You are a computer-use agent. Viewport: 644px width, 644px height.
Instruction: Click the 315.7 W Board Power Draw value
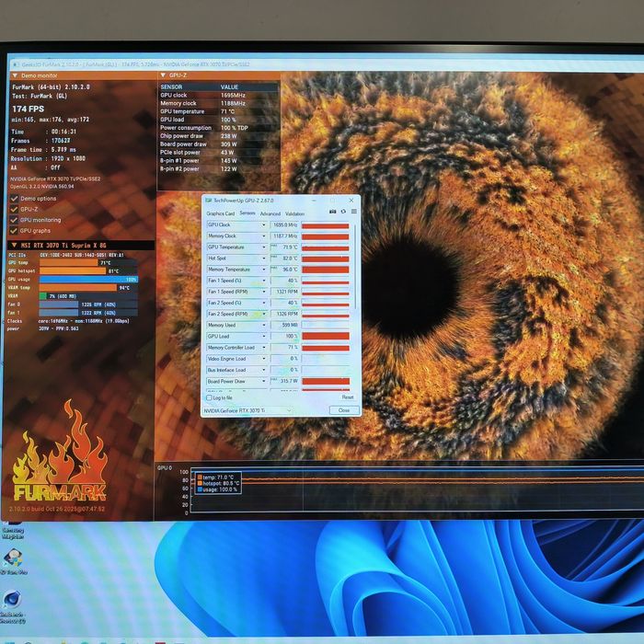[284, 382]
